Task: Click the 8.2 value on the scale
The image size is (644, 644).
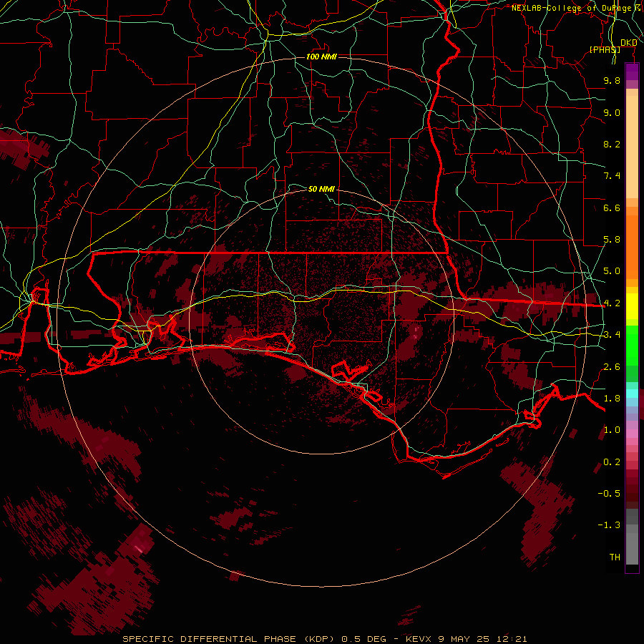Action: point(612,144)
